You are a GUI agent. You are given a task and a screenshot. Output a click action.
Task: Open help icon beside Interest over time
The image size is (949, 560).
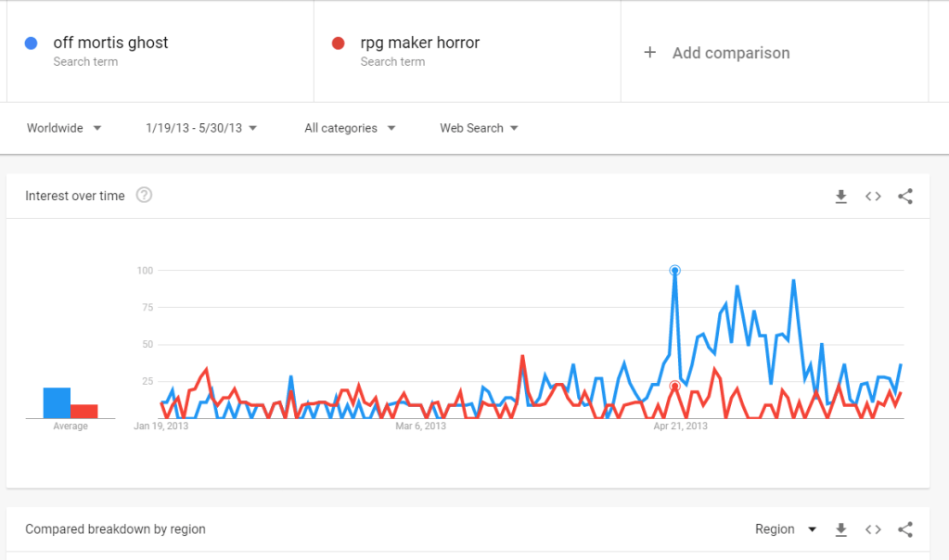point(144,196)
